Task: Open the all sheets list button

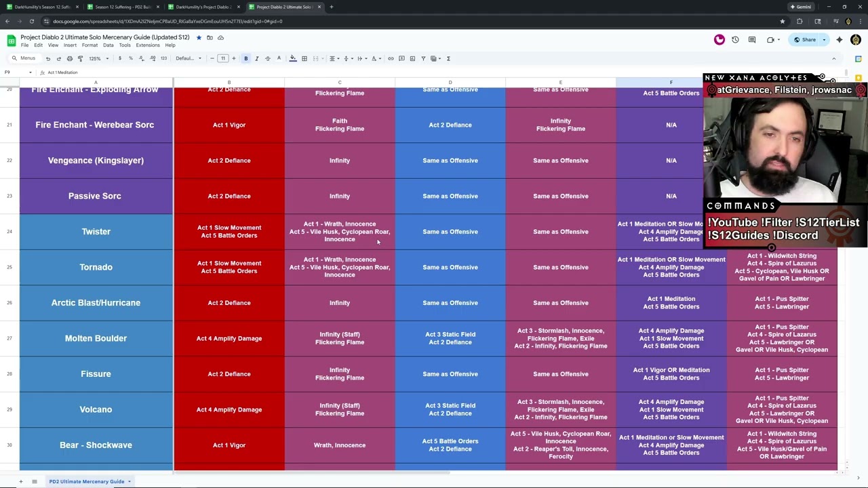Action: 34,481
